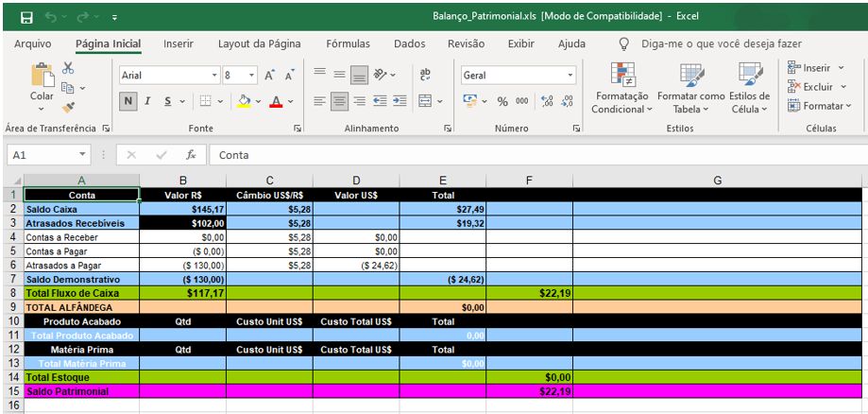Screen dimensions: 868x414
Task: Apply yellow fill color bucket
Action: (244, 101)
